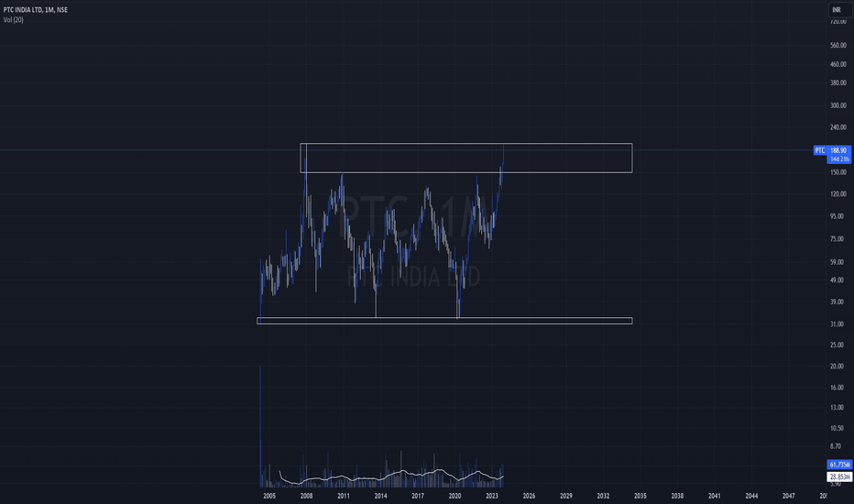
Task: Click the 75.00 price axis label
Action: (x=837, y=239)
